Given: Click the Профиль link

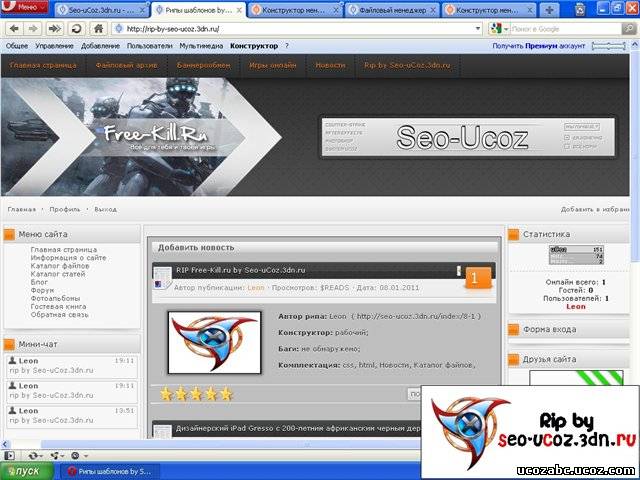Looking at the screenshot, I should [x=65, y=209].
